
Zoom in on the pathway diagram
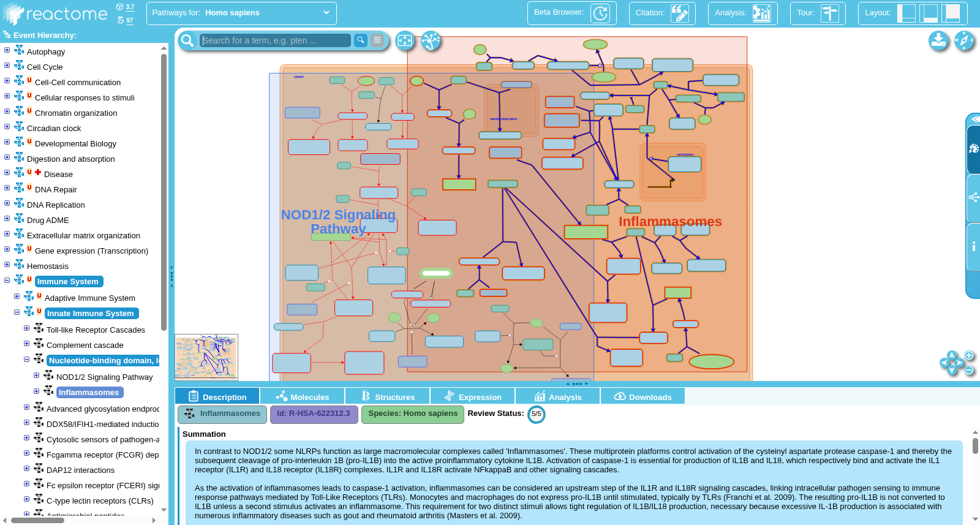969,355
